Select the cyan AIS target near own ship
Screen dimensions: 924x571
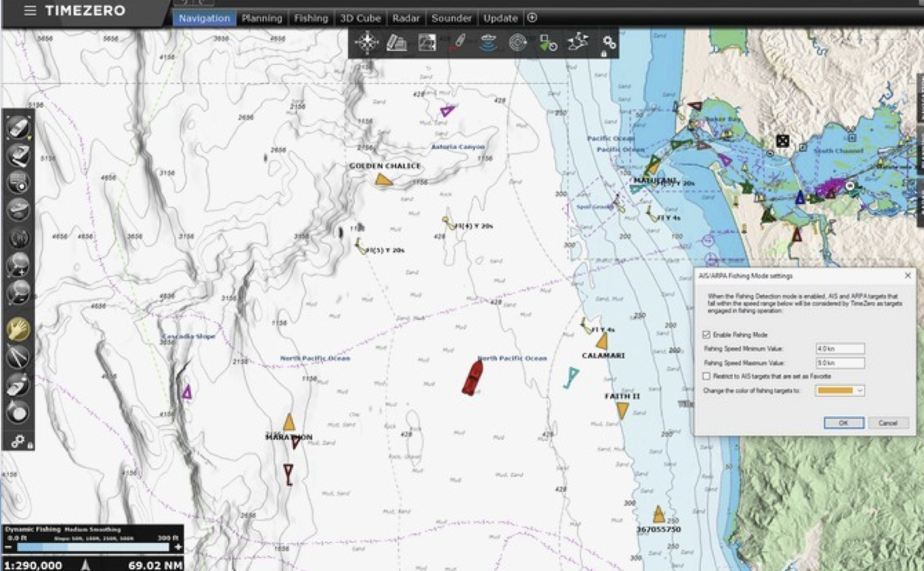[571, 377]
